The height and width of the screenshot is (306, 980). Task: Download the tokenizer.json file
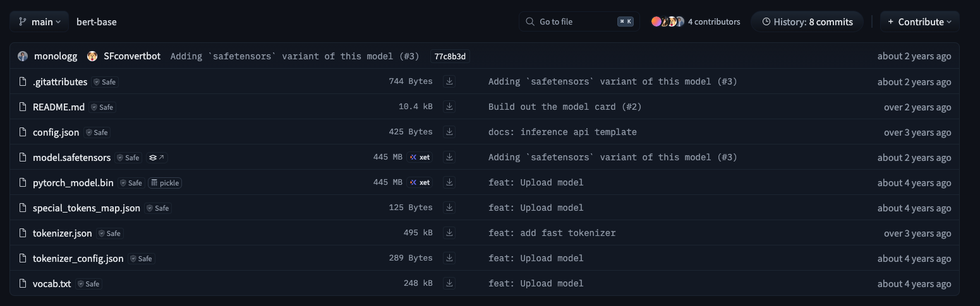pyautogui.click(x=449, y=233)
